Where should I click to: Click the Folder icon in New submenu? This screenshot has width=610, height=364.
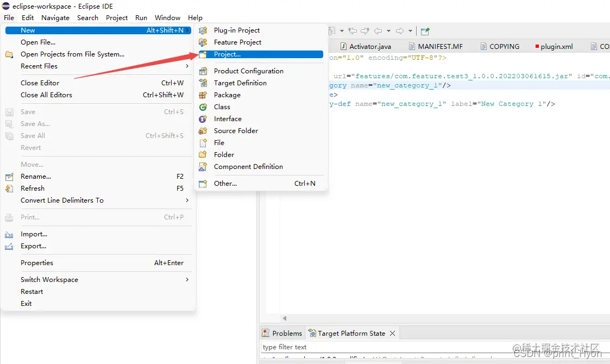(203, 154)
